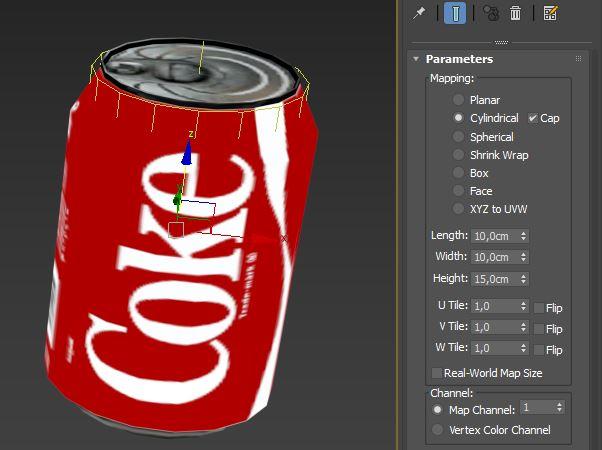This screenshot has width=602, height=450.
Task: Toggle the Cap checkbox
Action: (x=532, y=118)
